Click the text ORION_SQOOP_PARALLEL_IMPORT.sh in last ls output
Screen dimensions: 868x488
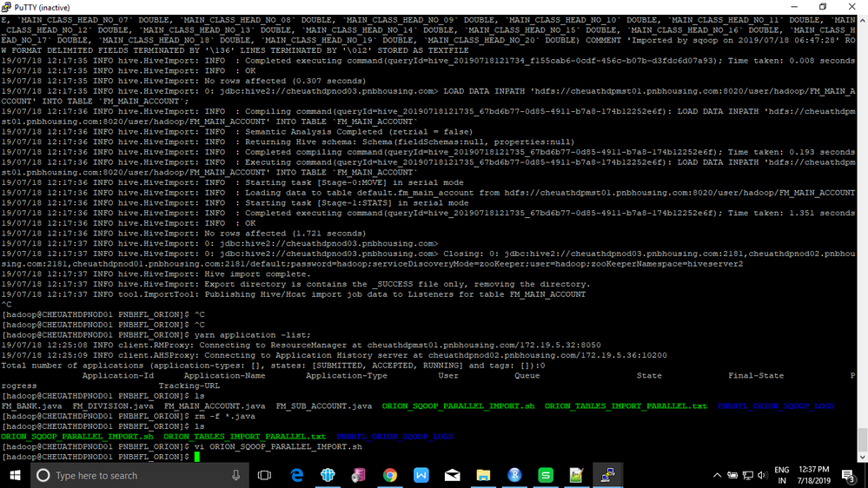coord(77,437)
